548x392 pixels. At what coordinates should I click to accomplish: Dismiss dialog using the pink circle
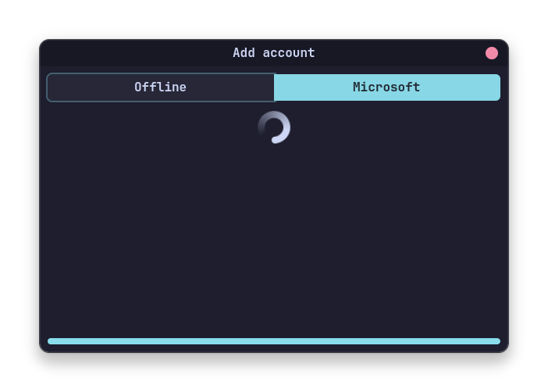[x=491, y=53]
